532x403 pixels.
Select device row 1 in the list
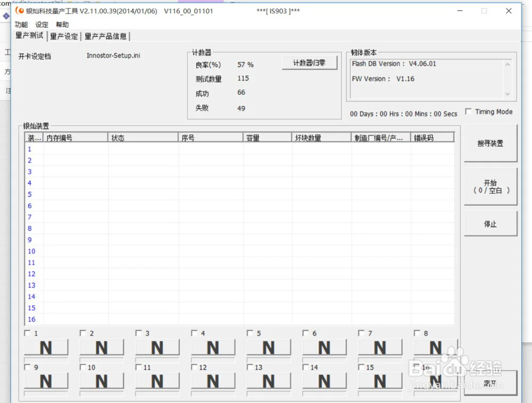click(240, 149)
